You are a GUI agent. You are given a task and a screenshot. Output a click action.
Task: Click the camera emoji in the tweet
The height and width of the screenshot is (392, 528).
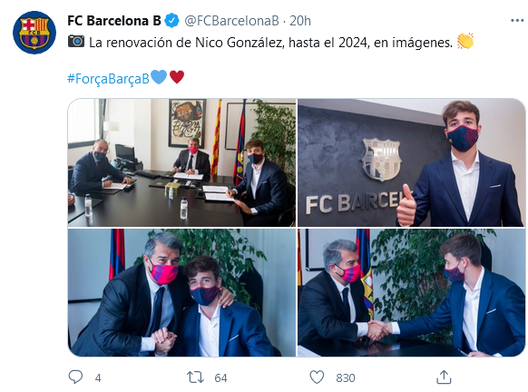click(x=76, y=41)
